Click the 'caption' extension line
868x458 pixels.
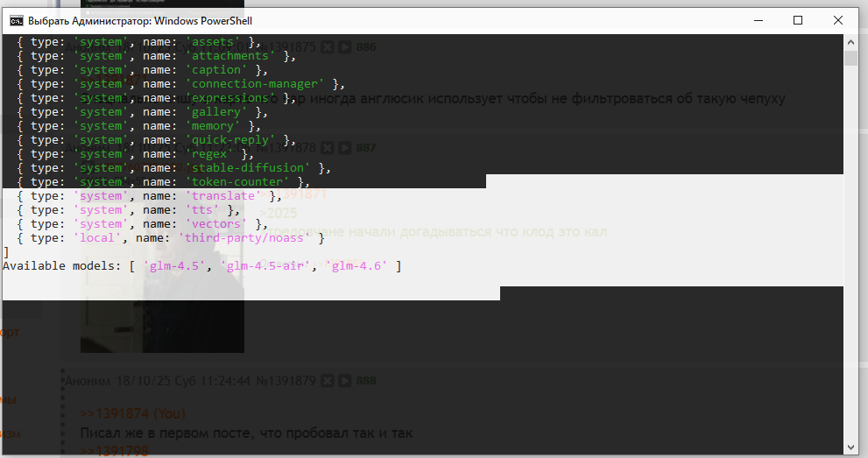[x=142, y=70]
